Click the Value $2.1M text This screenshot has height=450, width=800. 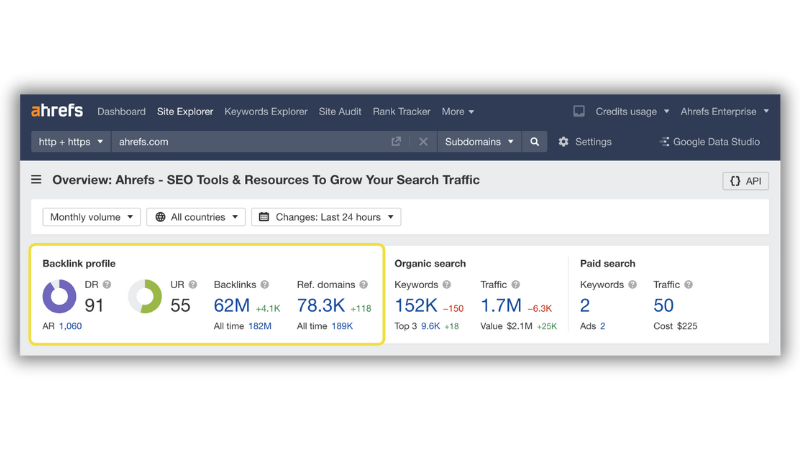[506, 326]
